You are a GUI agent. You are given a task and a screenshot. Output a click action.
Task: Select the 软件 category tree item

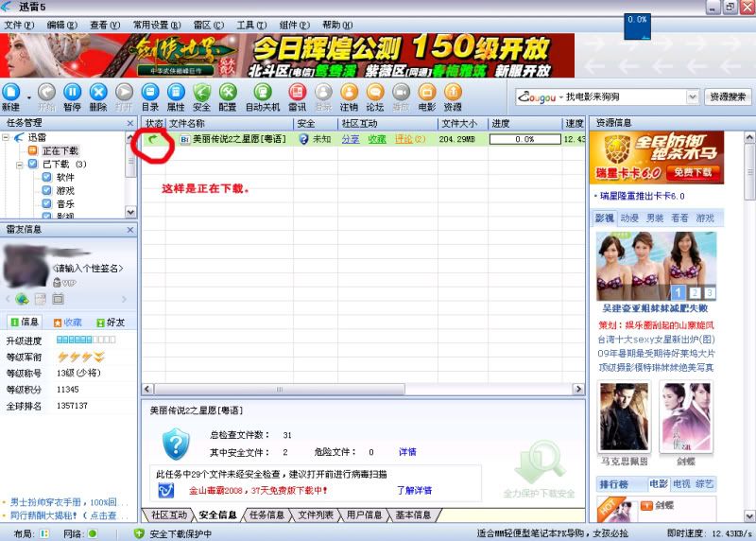point(65,177)
